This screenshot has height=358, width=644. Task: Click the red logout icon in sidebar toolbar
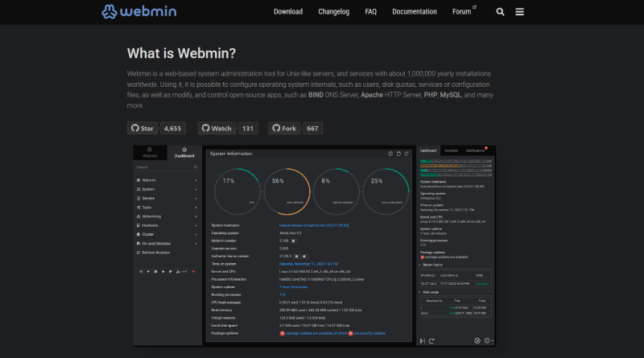pyautogui.click(x=193, y=271)
